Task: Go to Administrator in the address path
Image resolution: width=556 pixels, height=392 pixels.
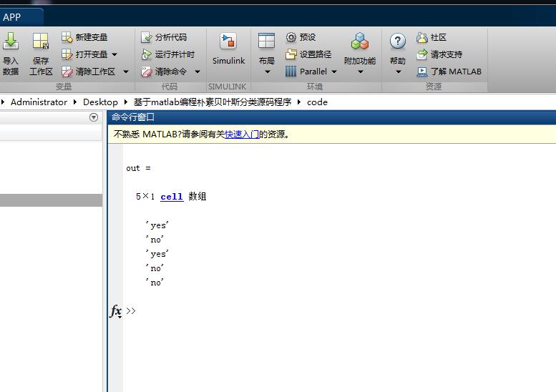Action: [x=39, y=102]
